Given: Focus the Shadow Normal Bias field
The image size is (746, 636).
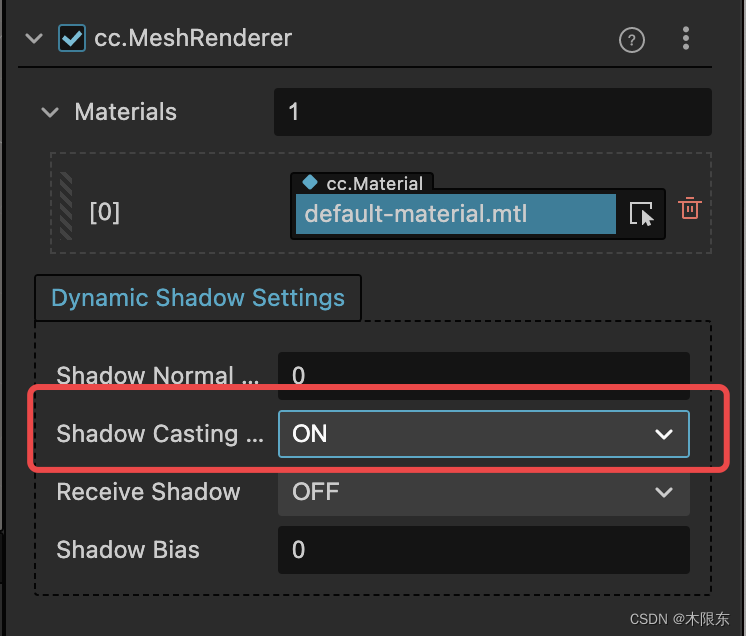Looking at the screenshot, I should click(x=484, y=376).
